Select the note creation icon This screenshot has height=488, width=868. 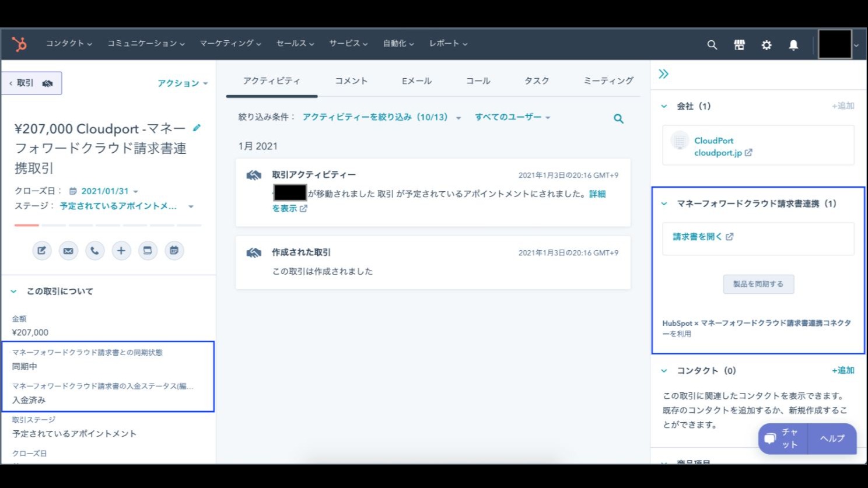coord(41,250)
